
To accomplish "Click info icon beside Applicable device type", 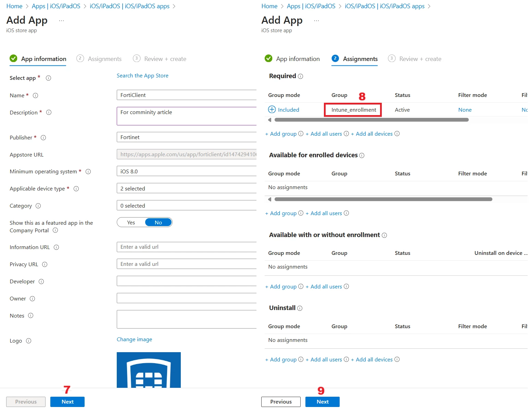I will point(76,189).
